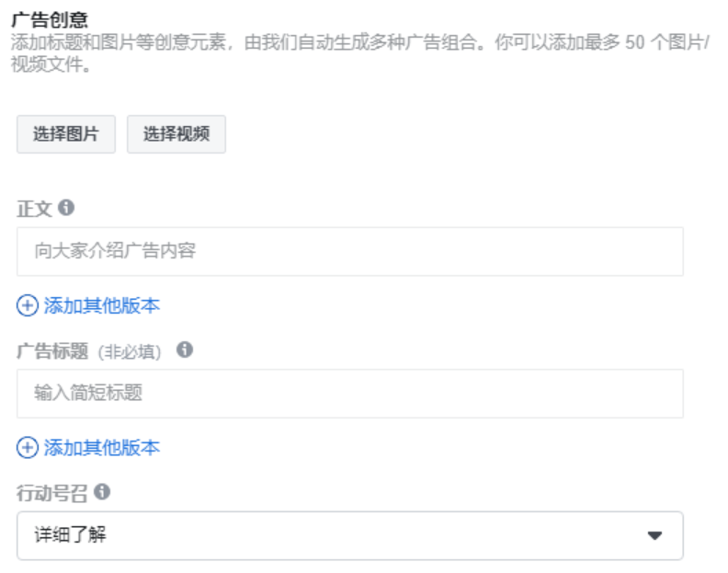Open the info tooltip icon for 行动号召
The width and height of the screenshot is (728, 573).
[x=102, y=491]
